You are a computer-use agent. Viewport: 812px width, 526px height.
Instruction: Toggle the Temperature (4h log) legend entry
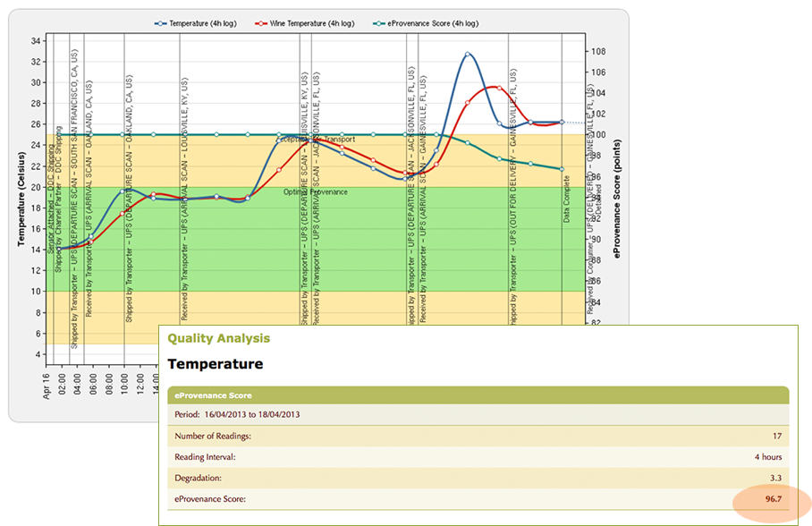click(196, 23)
